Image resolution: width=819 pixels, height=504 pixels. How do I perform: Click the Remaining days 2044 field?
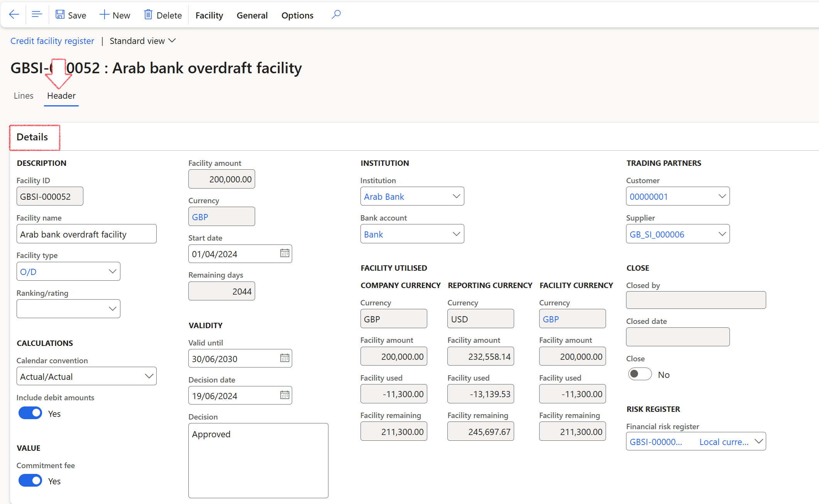click(222, 291)
